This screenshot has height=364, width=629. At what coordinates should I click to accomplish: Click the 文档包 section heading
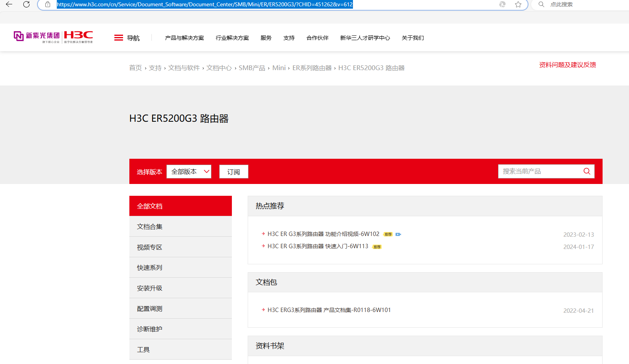(x=266, y=282)
